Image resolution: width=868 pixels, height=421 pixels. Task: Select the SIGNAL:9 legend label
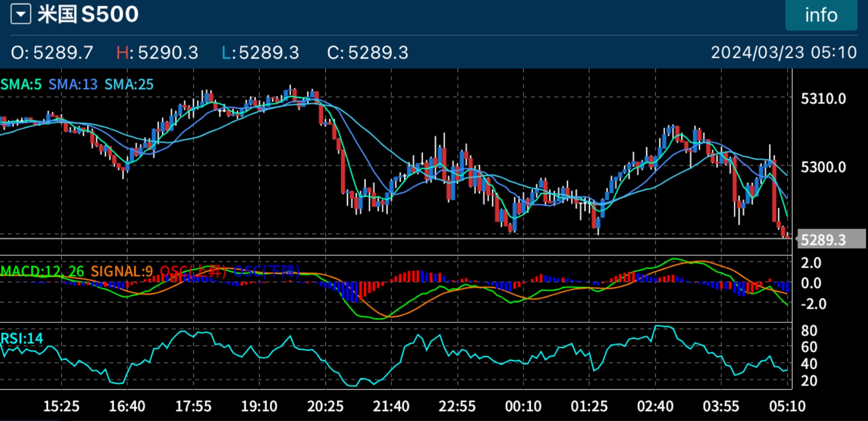(122, 271)
